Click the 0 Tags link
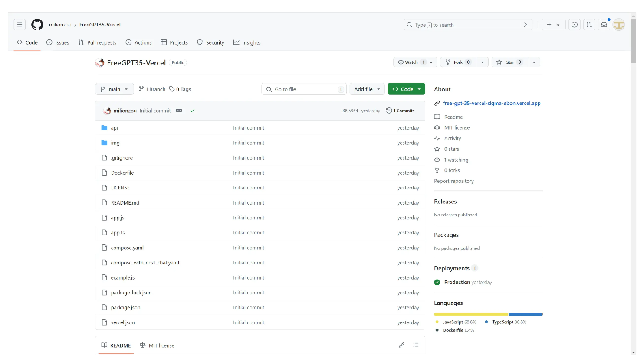This screenshot has width=644, height=355. (180, 89)
